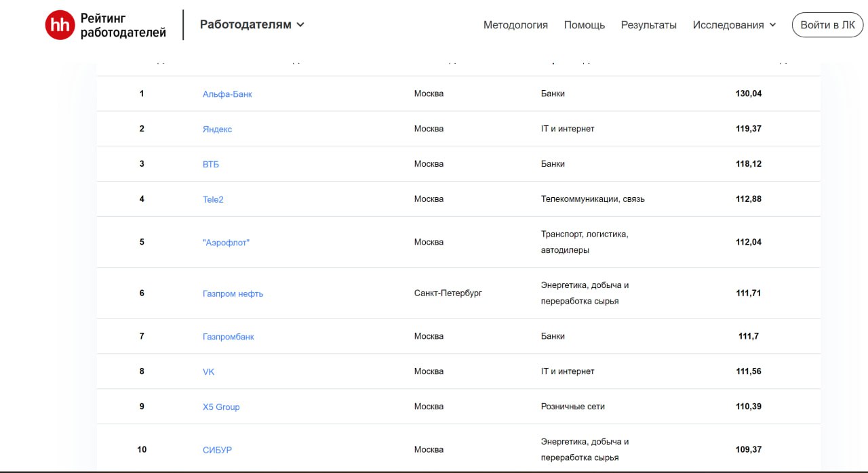Go to the Результаты section

pyautogui.click(x=648, y=25)
